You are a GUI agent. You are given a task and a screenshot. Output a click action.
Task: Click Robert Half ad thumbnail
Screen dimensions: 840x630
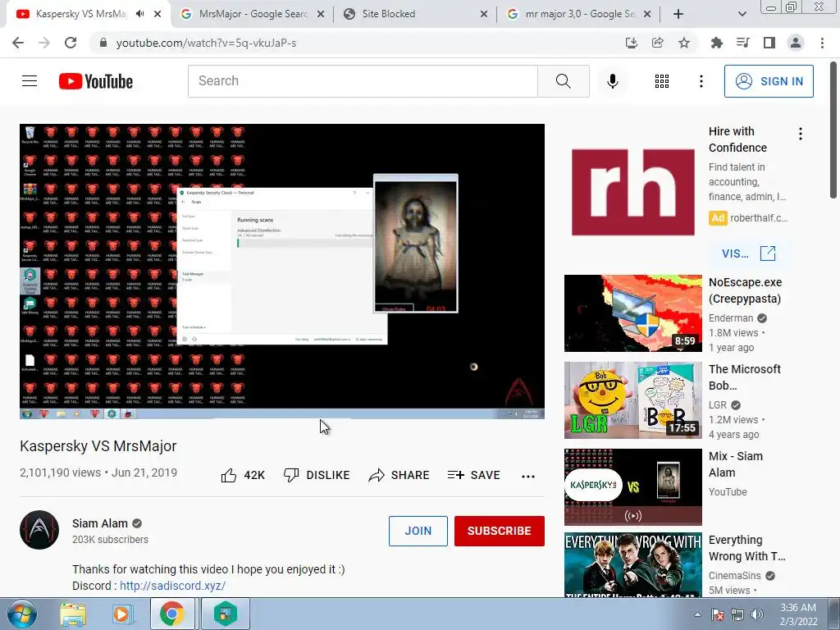[633, 193]
